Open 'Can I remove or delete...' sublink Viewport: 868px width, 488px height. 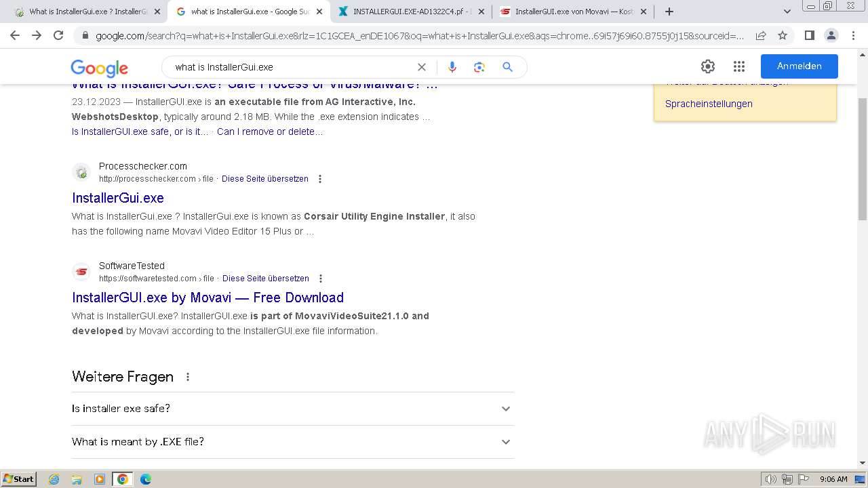click(270, 131)
